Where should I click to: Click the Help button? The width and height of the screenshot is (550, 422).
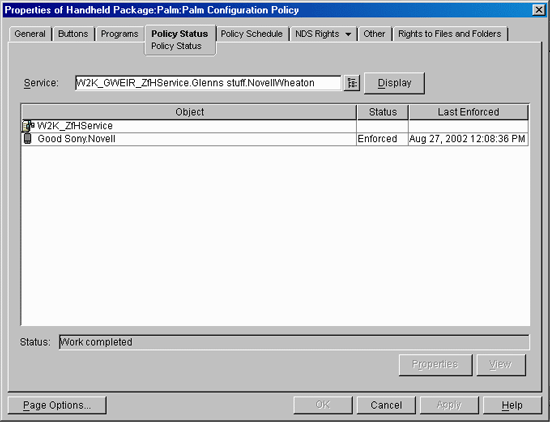(x=512, y=405)
